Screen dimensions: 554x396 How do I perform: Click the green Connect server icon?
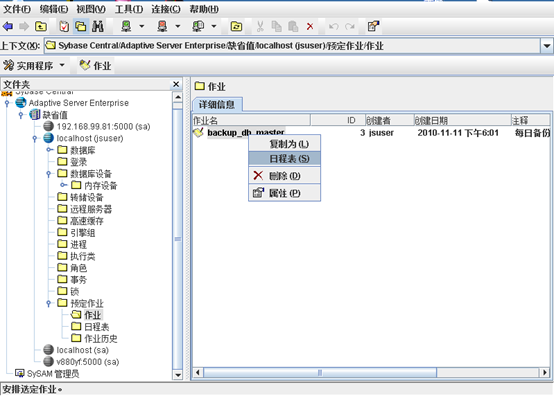(126, 26)
